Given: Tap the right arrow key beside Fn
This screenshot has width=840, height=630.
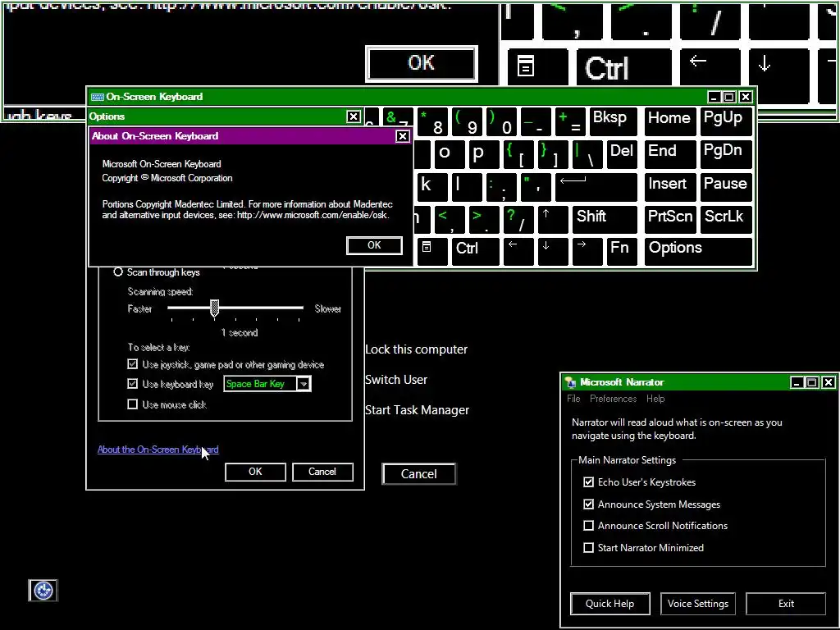Looking at the screenshot, I should (587, 251).
